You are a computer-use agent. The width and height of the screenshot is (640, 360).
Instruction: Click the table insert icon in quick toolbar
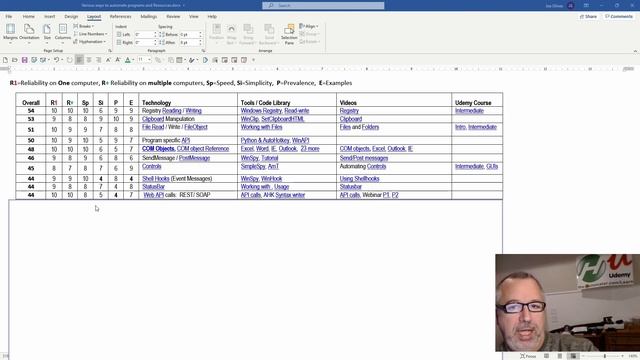[179, 60]
